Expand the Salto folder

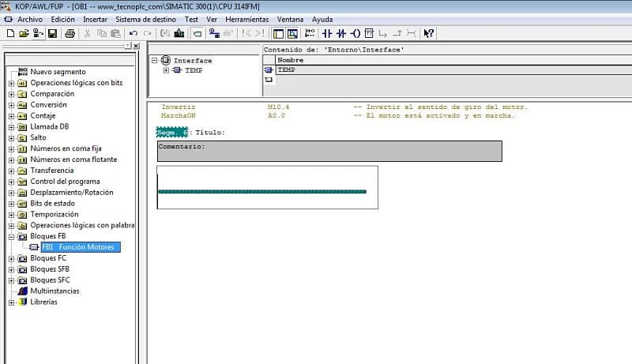[x=11, y=138]
